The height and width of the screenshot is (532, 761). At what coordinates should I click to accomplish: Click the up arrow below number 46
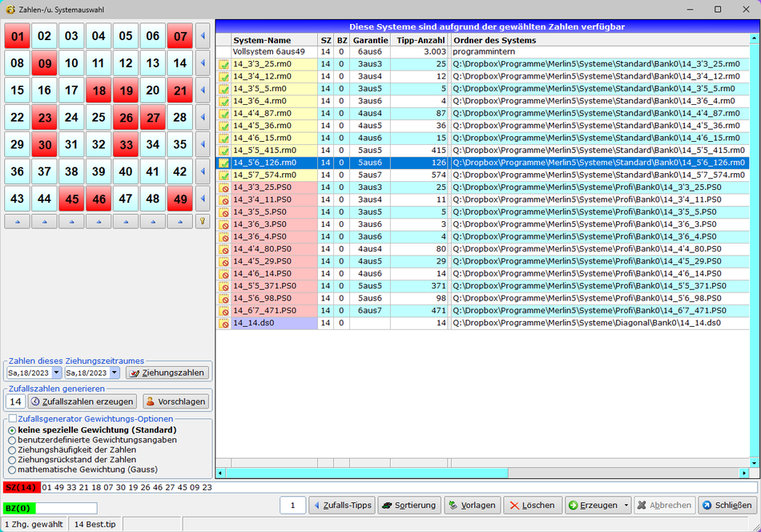click(x=99, y=220)
